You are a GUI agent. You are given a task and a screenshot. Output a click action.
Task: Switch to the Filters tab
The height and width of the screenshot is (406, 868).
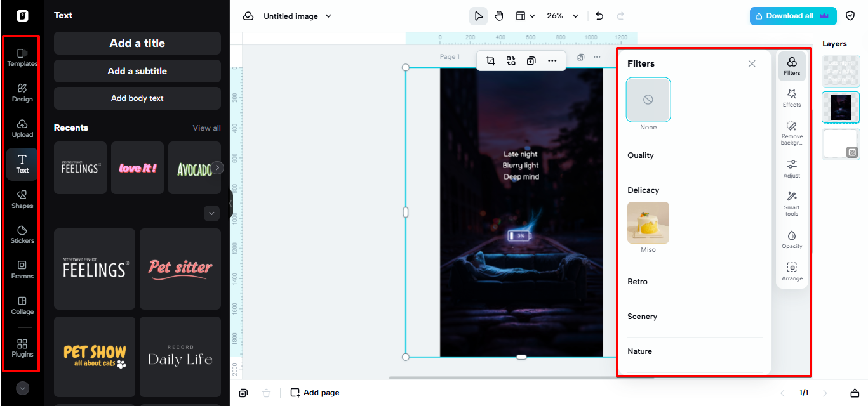pos(792,65)
